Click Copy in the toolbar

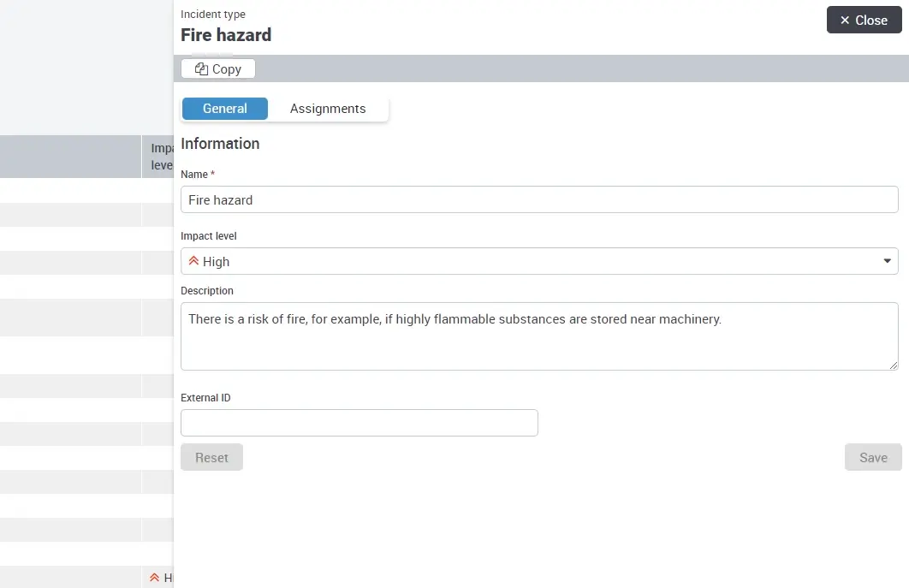217,68
